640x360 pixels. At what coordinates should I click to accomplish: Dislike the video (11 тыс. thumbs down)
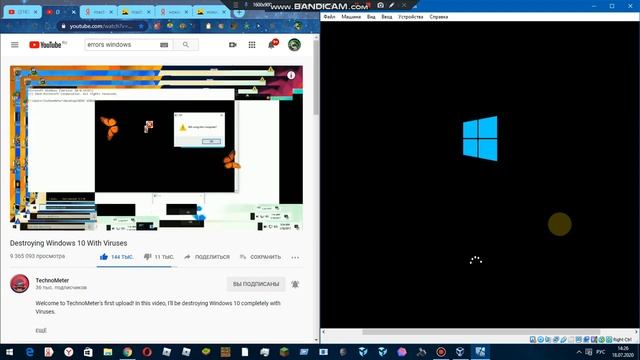click(159, 257)
